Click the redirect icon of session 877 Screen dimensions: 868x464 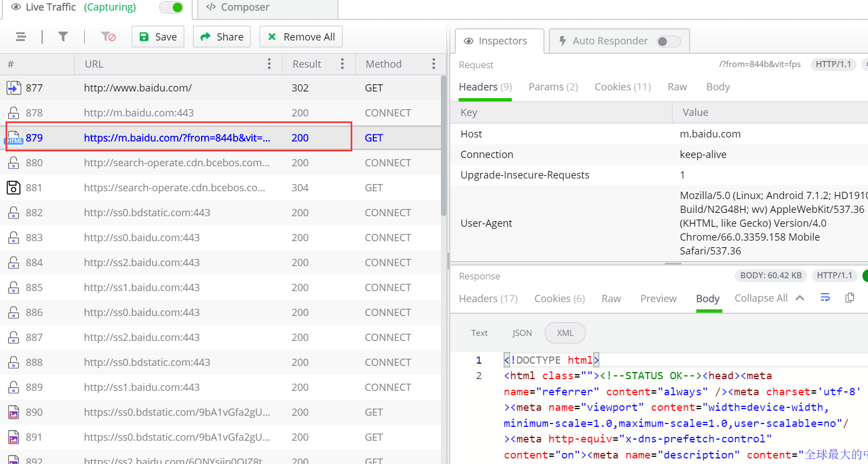pos(14,88)
